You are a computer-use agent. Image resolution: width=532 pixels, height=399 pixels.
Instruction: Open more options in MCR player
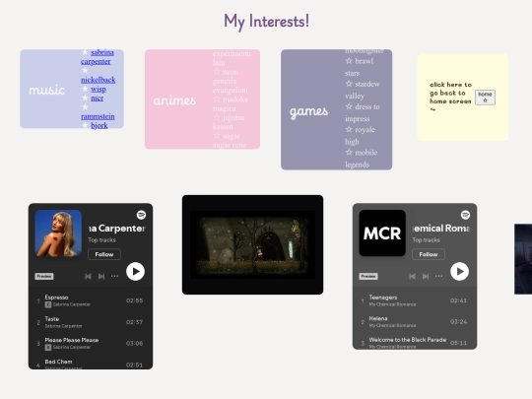(x=438, y=276)
